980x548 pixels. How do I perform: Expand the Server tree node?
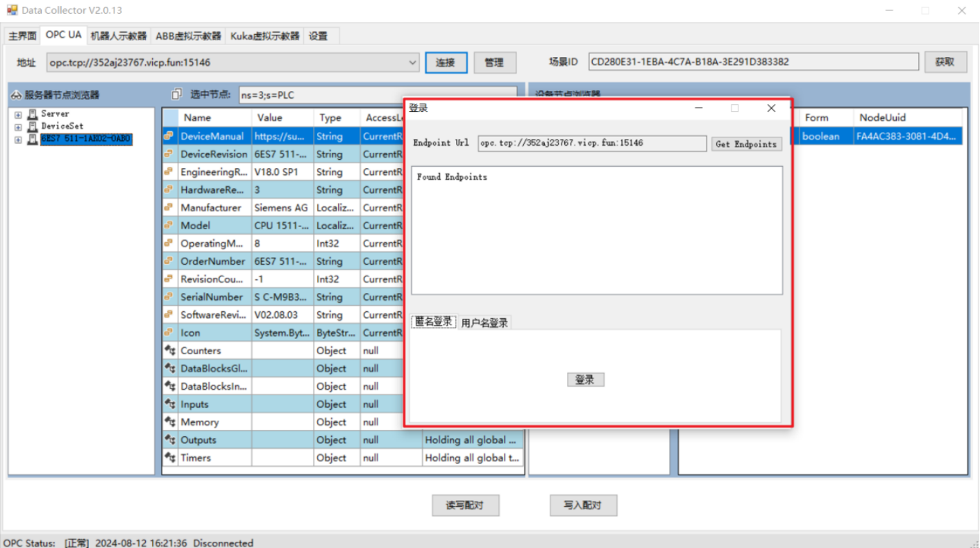coord(18,115)
